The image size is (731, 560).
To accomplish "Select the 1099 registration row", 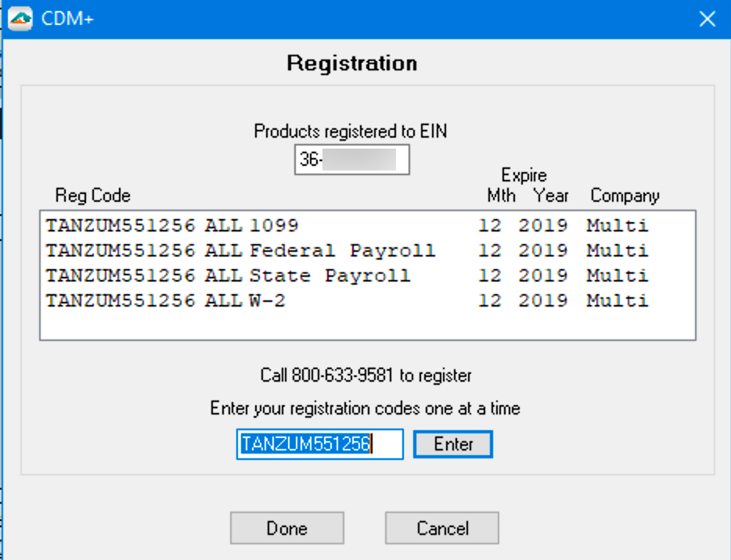I will [x=347, y=226].
